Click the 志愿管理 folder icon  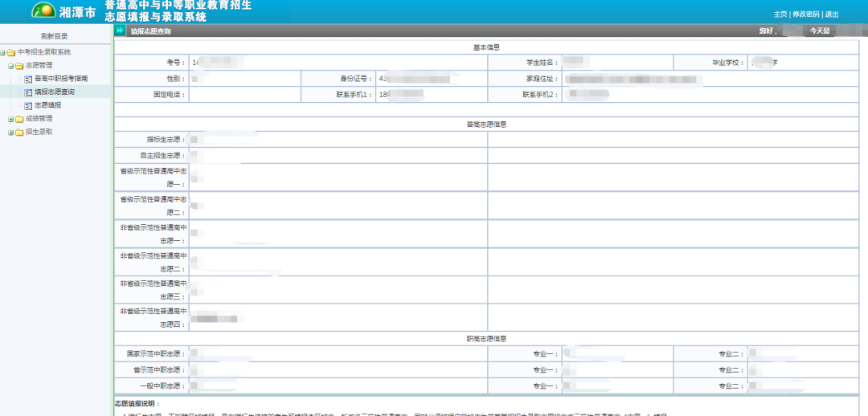pos(18,66)
